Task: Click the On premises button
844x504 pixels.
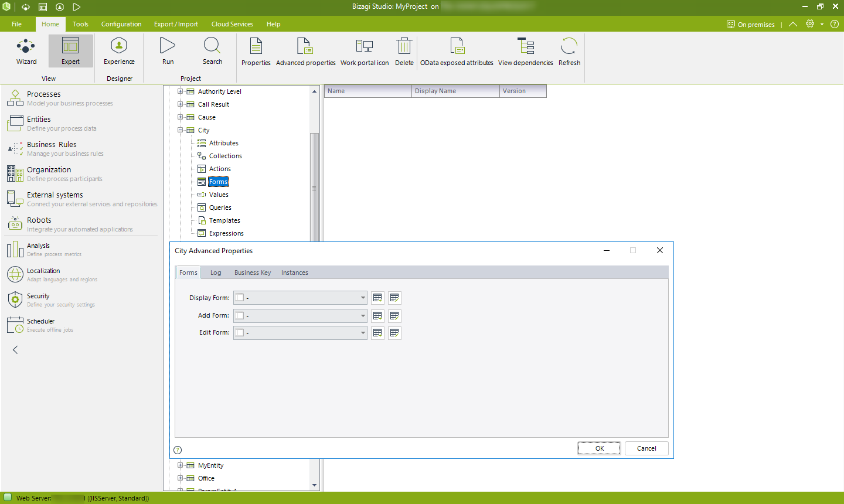Action: pos(750,25)
